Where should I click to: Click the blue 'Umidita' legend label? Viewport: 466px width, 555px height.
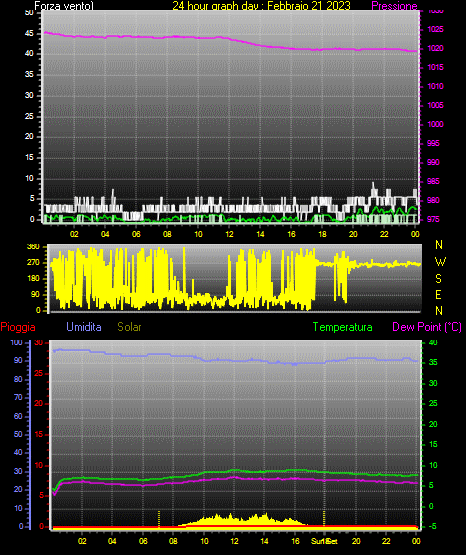[84, 327]
